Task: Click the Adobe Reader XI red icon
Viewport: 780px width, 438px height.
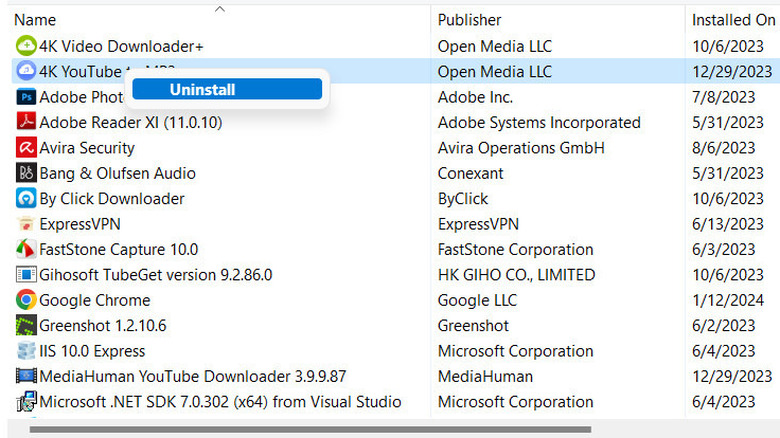Action: [25, 122]
